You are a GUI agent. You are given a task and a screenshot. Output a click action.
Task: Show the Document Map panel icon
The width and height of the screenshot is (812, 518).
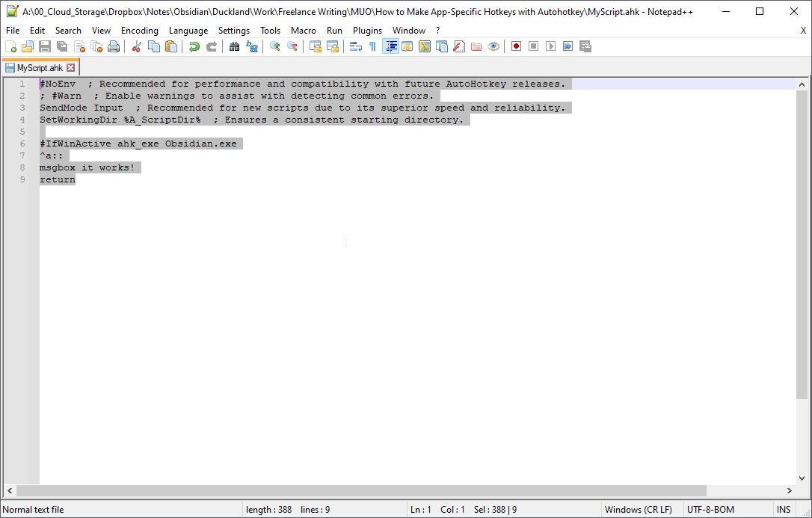pos(425,46)
